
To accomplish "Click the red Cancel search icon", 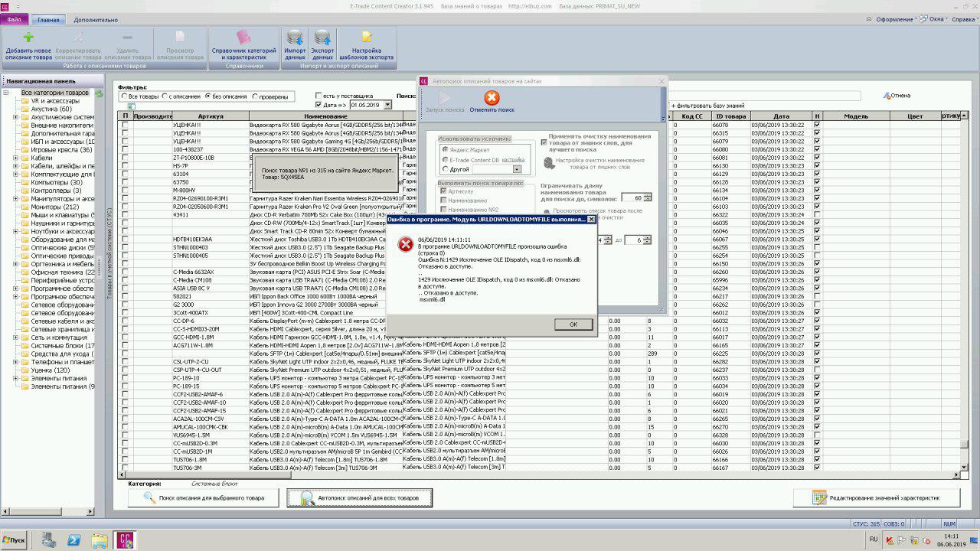I will click(x=492, y=98).
